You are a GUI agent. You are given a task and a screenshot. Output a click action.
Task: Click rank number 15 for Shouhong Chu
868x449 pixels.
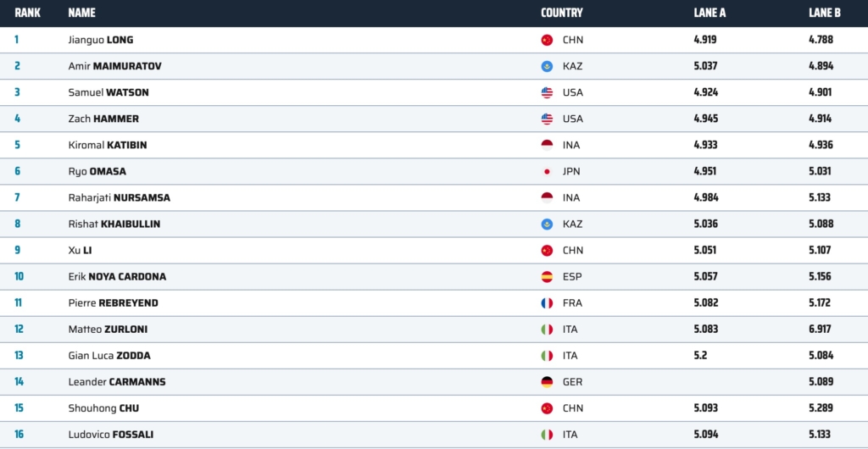19,408
